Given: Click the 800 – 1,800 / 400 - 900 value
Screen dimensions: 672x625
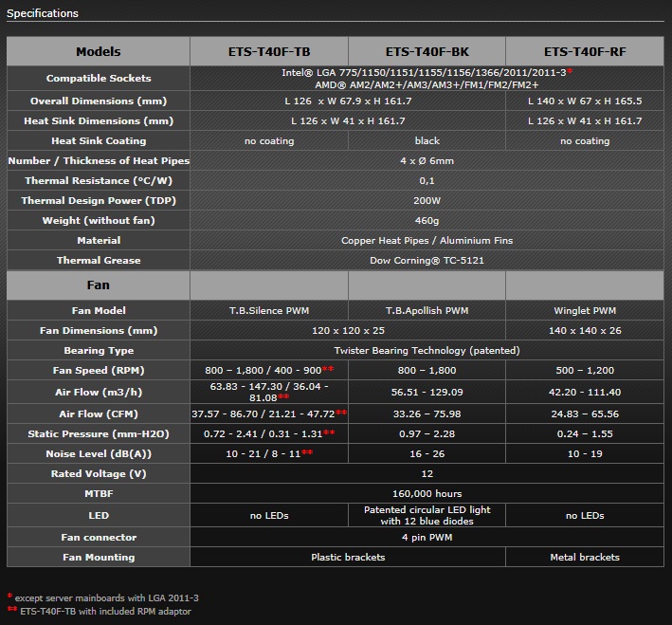Looking at the screenshot, I should tap(269, 370).
